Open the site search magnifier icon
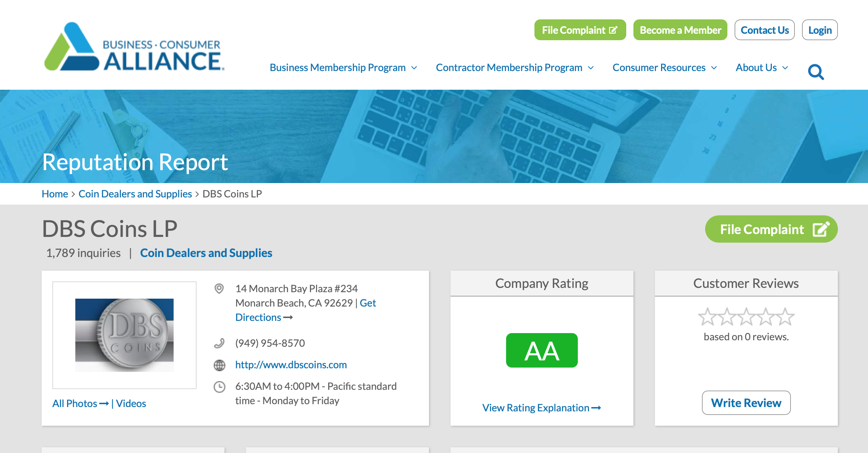 pos(816,72)
